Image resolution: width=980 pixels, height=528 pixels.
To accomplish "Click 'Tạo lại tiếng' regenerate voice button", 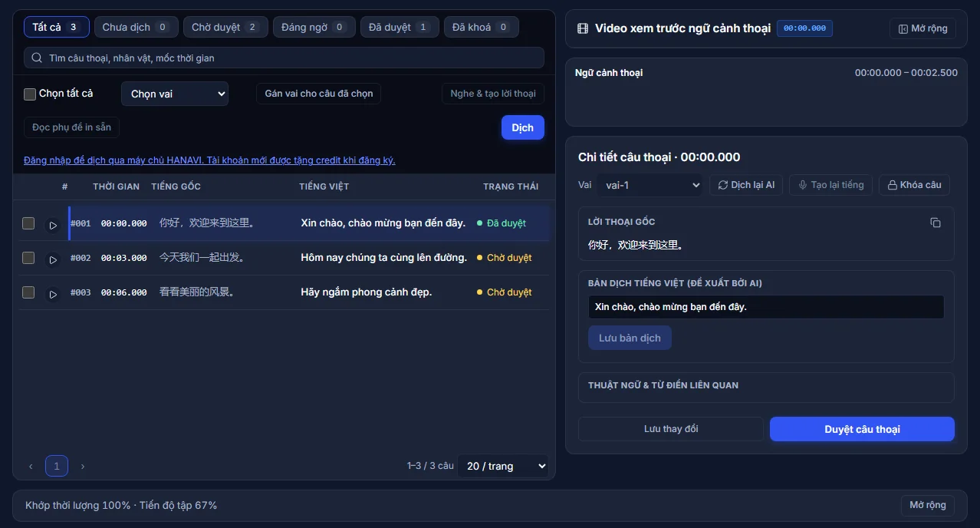I will coord(830,185).
